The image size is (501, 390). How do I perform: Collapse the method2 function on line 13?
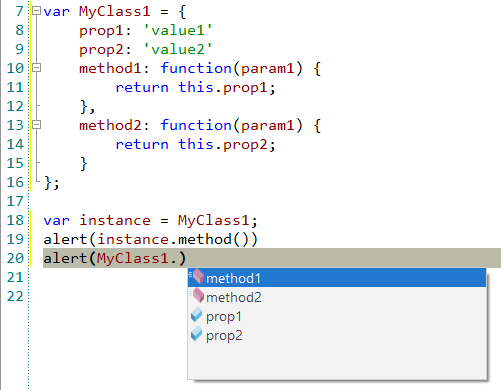36,125
